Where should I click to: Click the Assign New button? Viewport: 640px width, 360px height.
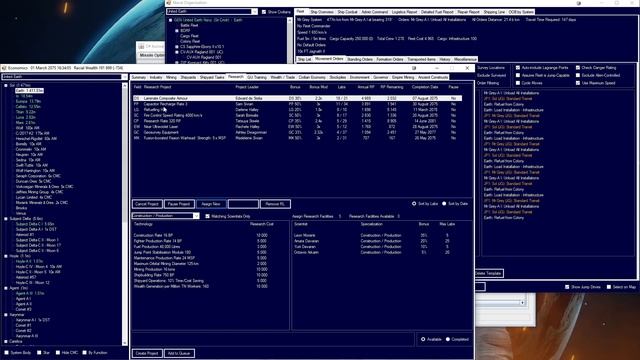tap(211, 204)
